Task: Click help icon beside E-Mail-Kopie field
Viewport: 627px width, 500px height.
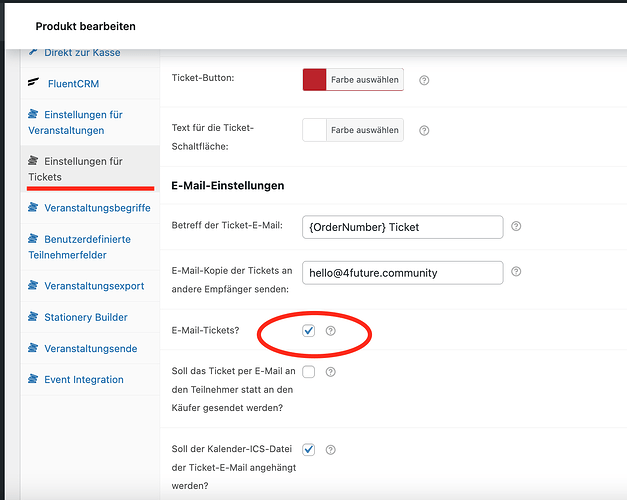Action: (x=516, y=272)
